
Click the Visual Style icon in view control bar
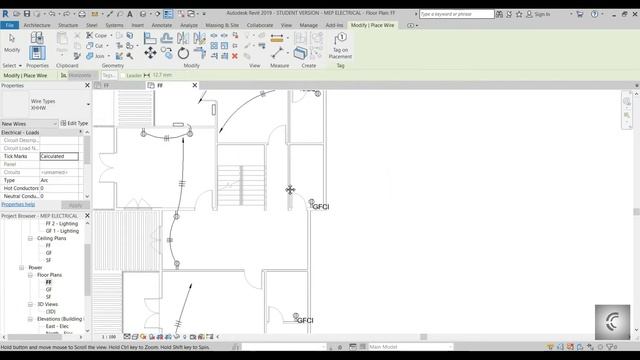[135, 337]
